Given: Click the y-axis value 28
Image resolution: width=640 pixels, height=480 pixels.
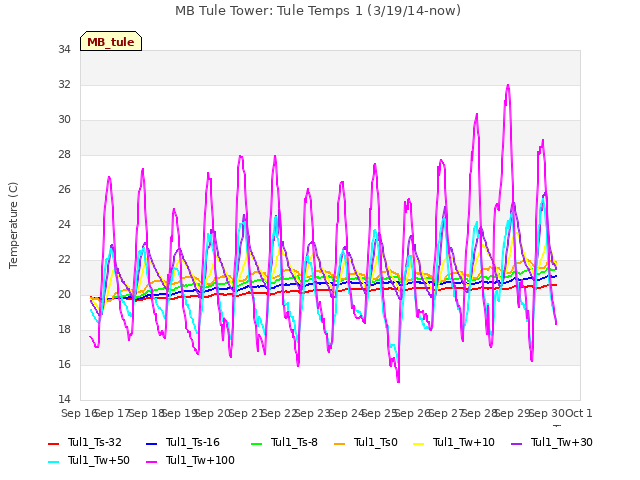Looking at the screenshot, I should point(64,155).
